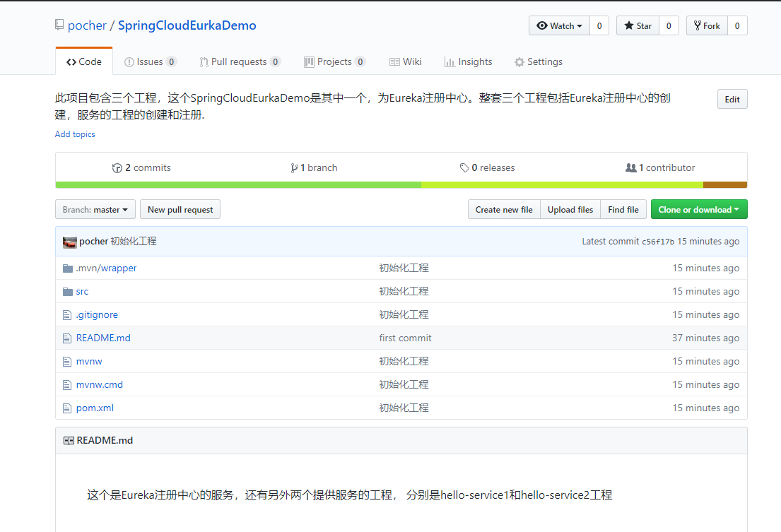Click Create new file button

point(504,210)
